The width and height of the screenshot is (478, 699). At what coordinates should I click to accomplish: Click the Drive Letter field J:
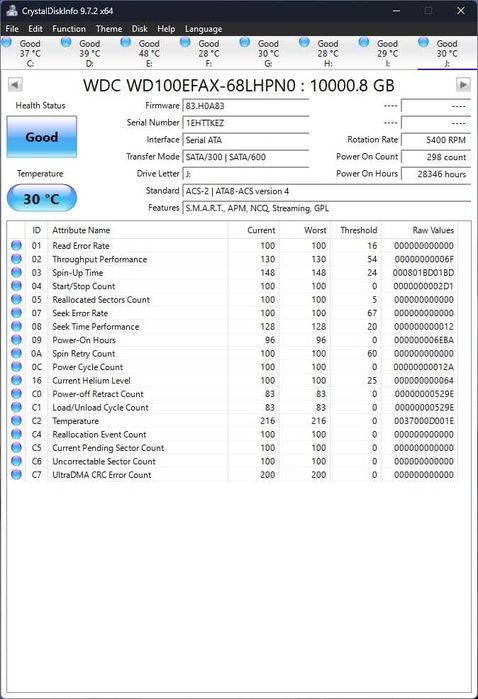tap(246, 174)
